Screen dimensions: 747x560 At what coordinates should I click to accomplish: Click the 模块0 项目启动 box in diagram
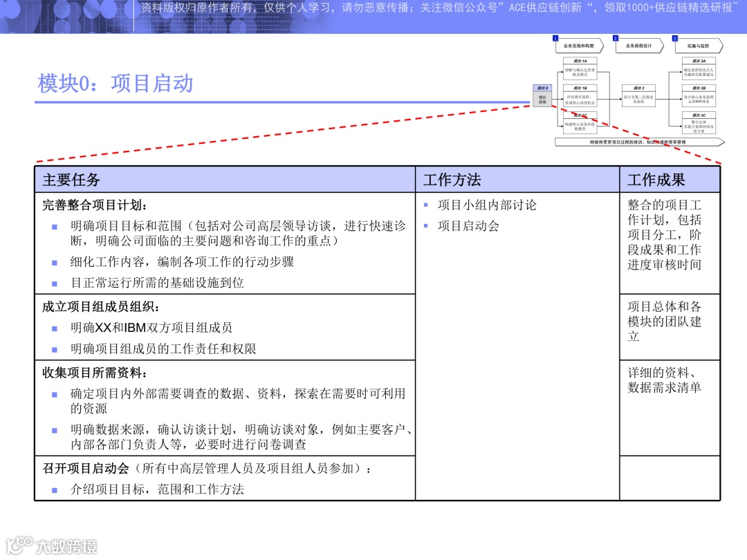[x=542, y=95]
